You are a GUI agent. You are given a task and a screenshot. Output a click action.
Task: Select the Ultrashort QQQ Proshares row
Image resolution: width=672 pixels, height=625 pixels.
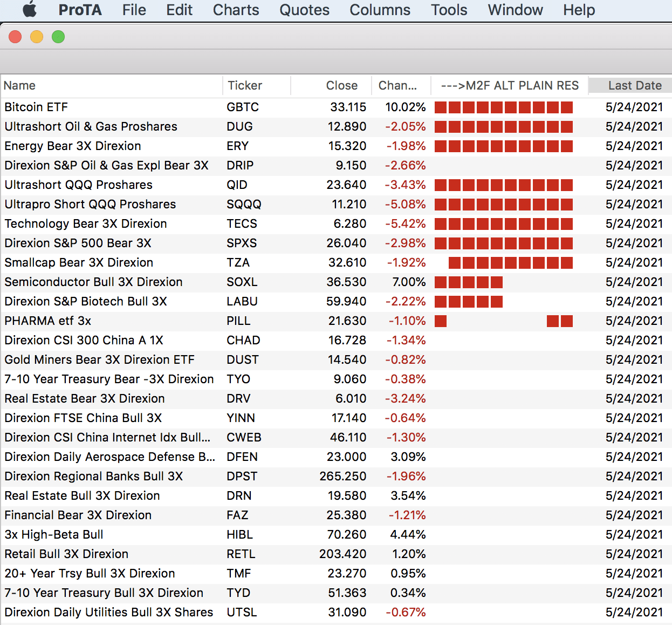[x=336, y=185]
